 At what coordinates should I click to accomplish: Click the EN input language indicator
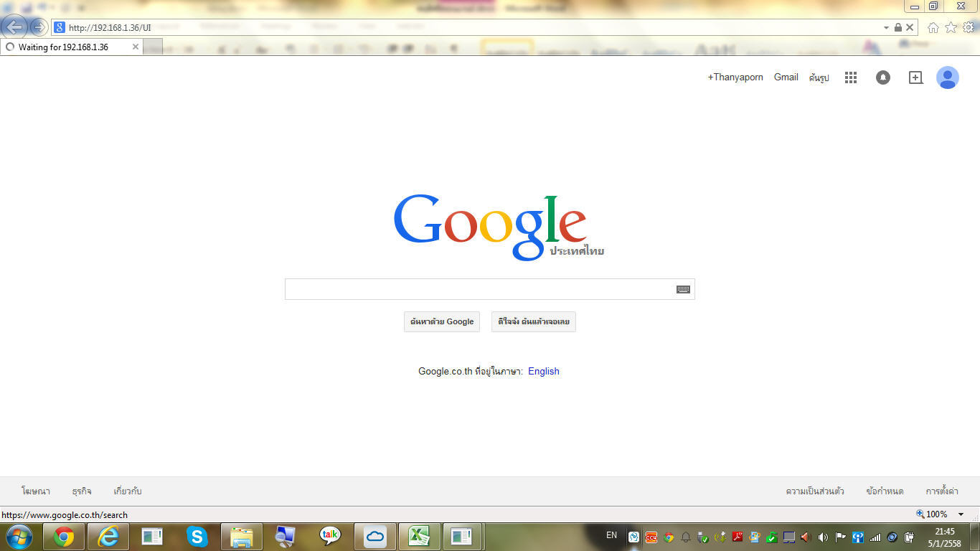coord(611,535)
